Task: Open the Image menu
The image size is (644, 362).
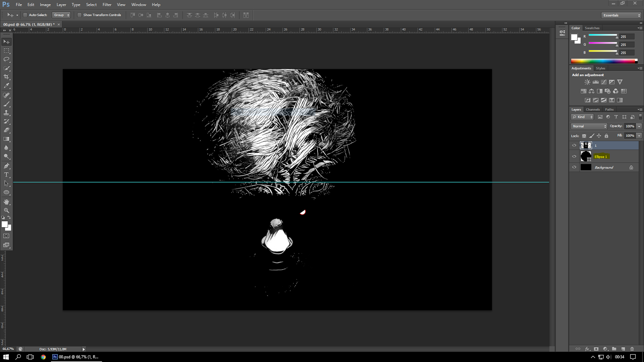Action: 45,5
